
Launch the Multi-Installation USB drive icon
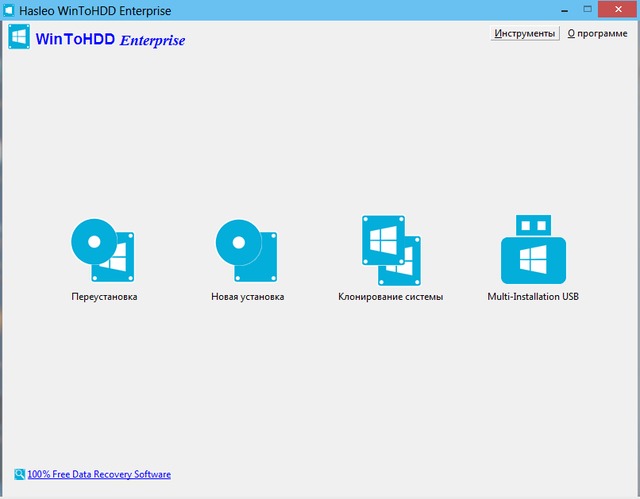pos(532,249)
